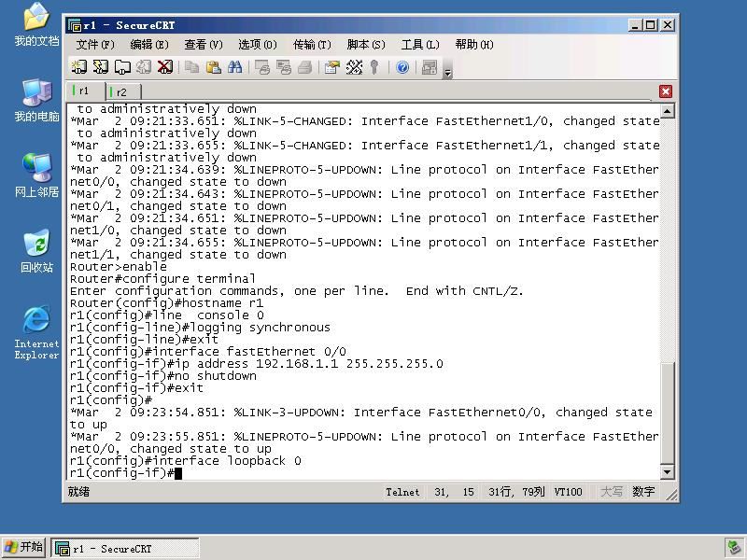747x560 pixels.
Task: Click the 开始 Start button
Action: click(x=24, y=547)
